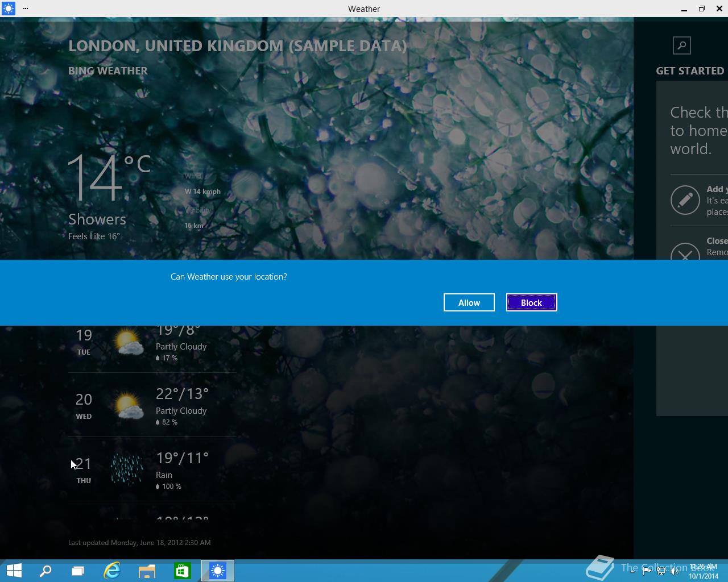The height and width of the screenshot is (582, 728).
Task: Open the search magnifier in Weather app
Action: [681, 45]
